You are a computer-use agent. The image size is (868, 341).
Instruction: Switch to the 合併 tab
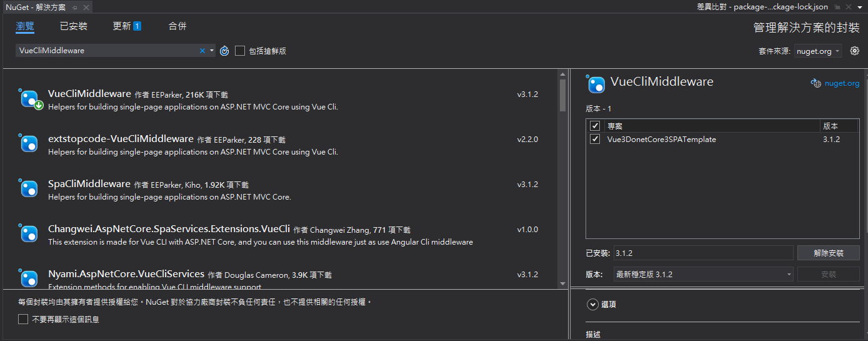(177, 26)
